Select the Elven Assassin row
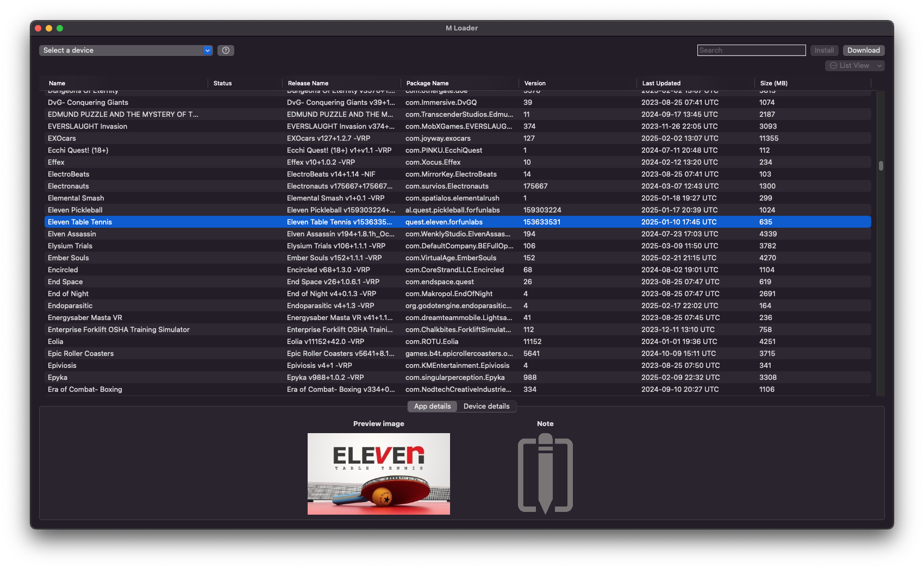The image size is (924, 569). pos(458,234)
